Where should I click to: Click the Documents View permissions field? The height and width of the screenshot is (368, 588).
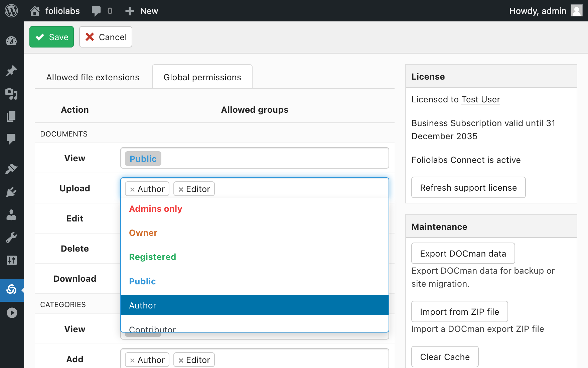[255, 158]
